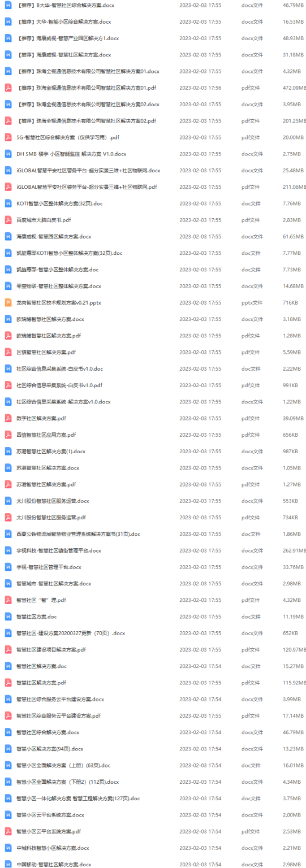Click the orange PPTX icon of 龙岗智慧社区技术规划方案
The width and height of the screenshot is (306, 868).
point(8,303)
